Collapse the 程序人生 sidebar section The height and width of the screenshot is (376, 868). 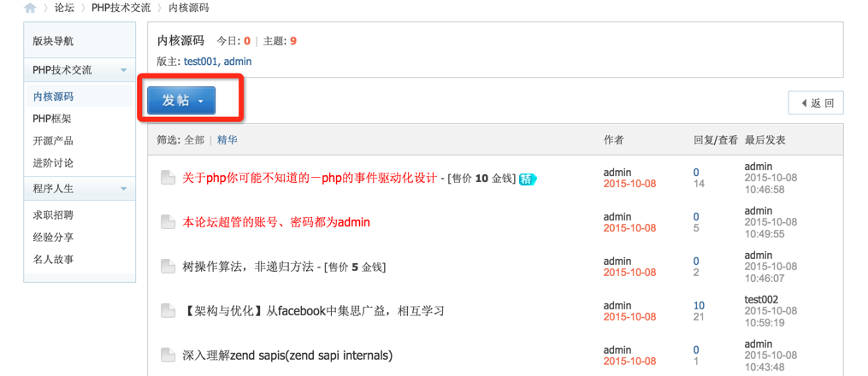[123, 189]
